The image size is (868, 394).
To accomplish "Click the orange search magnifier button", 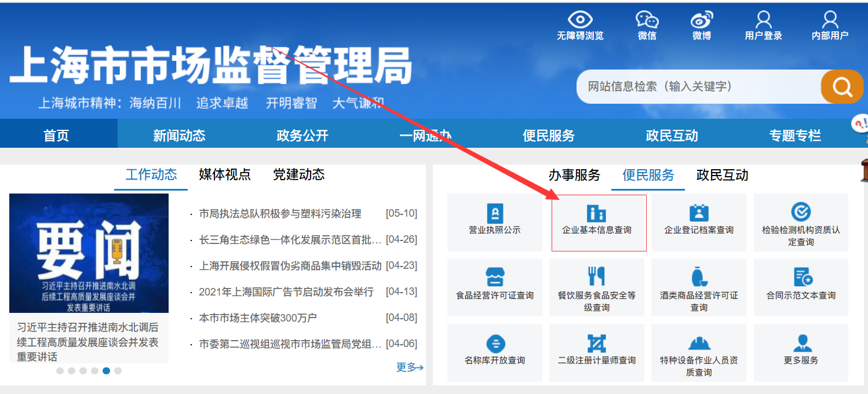I will 840,86.
